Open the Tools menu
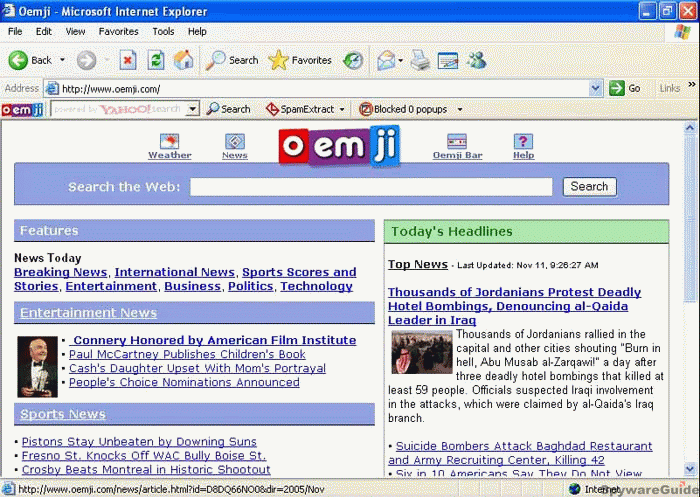The height and width of the screenshot is (497, 700). [163, 32]
